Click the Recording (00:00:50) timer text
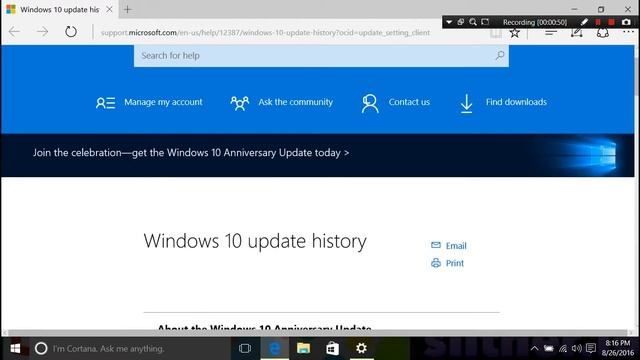 pyautogui.click(x=535, y=22)
